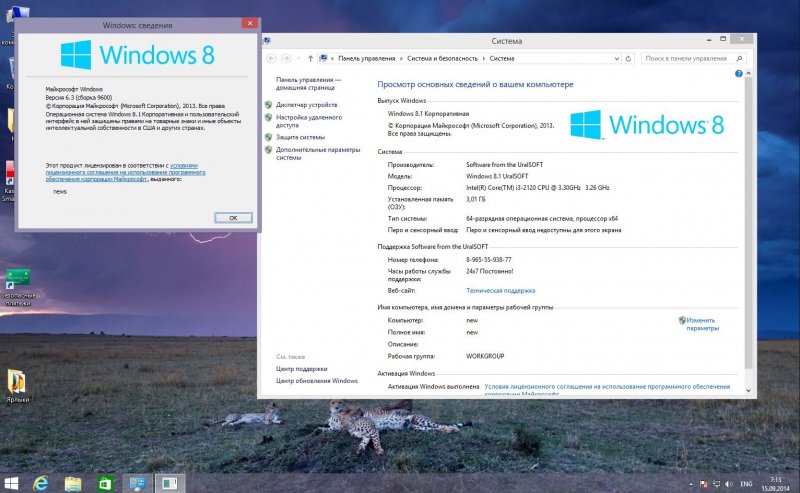
Task: Open the clock and date in tray
Action: pos(775,484)
